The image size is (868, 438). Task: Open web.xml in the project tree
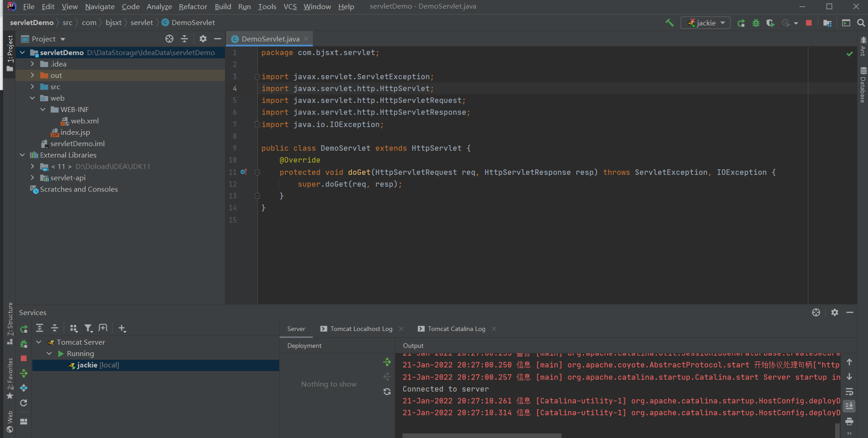point(85,121)
